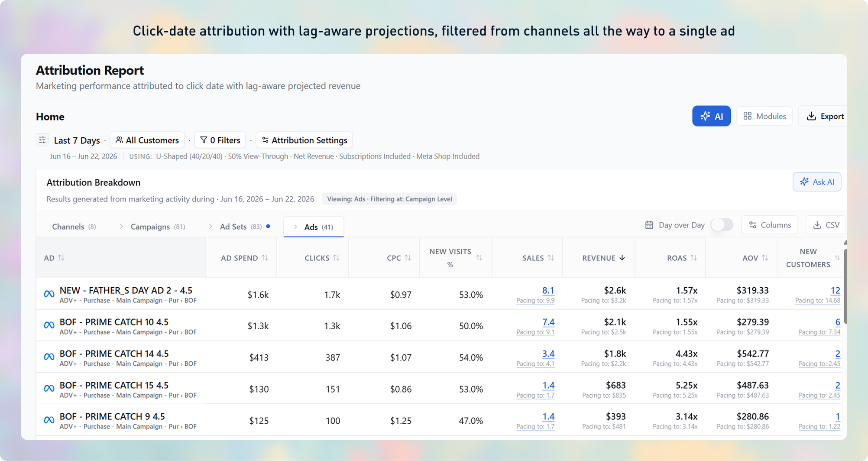Click Meta icon for PRIME CATCH 14 row

point(49,357)
